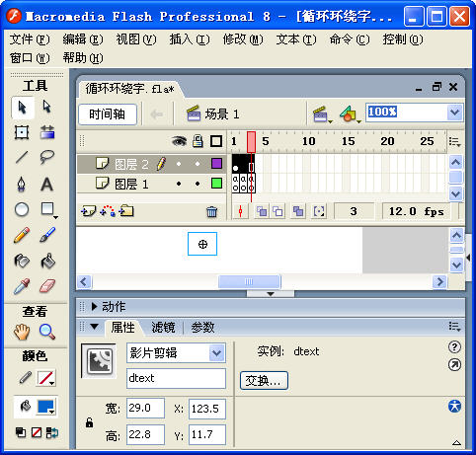Select the Eraser tool
This screenshot has width=476, height=455.
(x=47, y=286)
